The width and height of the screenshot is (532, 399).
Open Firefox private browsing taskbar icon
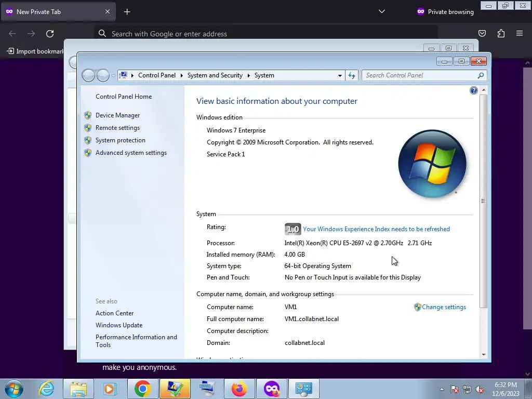pos(271,389)
